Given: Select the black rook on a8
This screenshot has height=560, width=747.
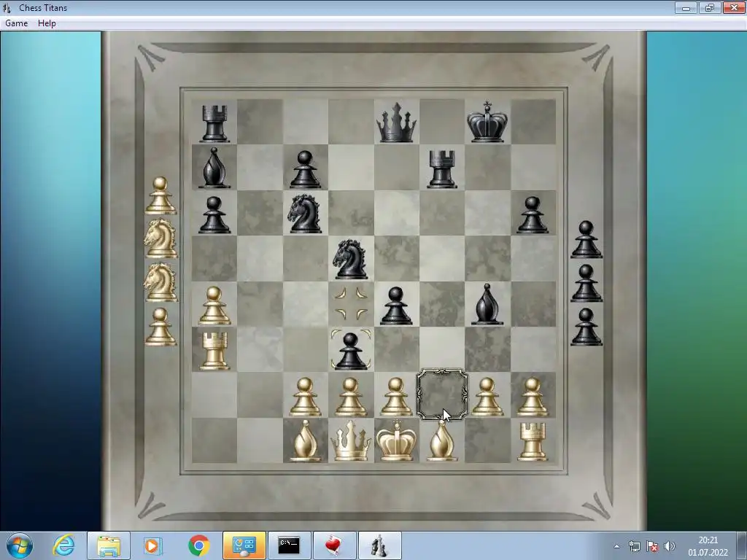Looking at the screenshot, I should pyautogui.click(x=214, y=124).
